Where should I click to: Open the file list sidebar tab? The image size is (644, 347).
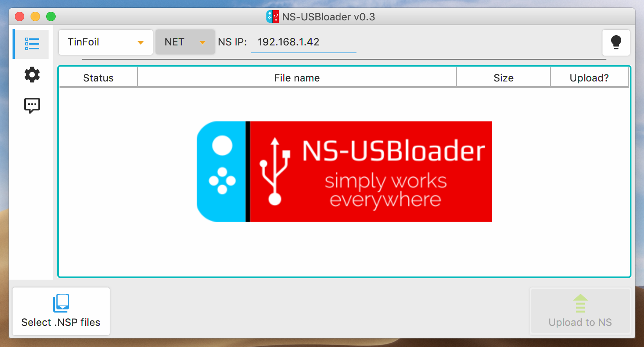pos(31,44)
